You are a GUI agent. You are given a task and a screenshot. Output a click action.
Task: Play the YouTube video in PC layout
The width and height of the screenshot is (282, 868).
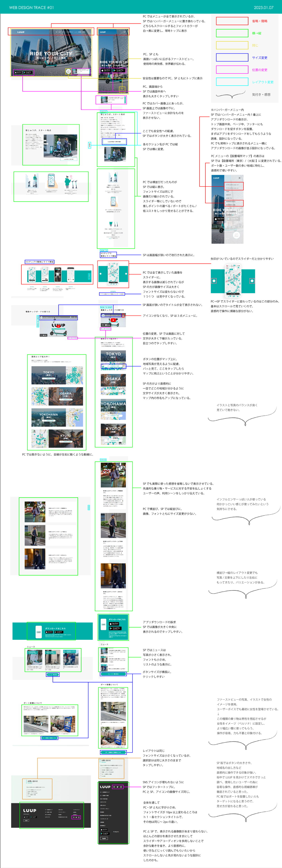[x=58, y=326]
